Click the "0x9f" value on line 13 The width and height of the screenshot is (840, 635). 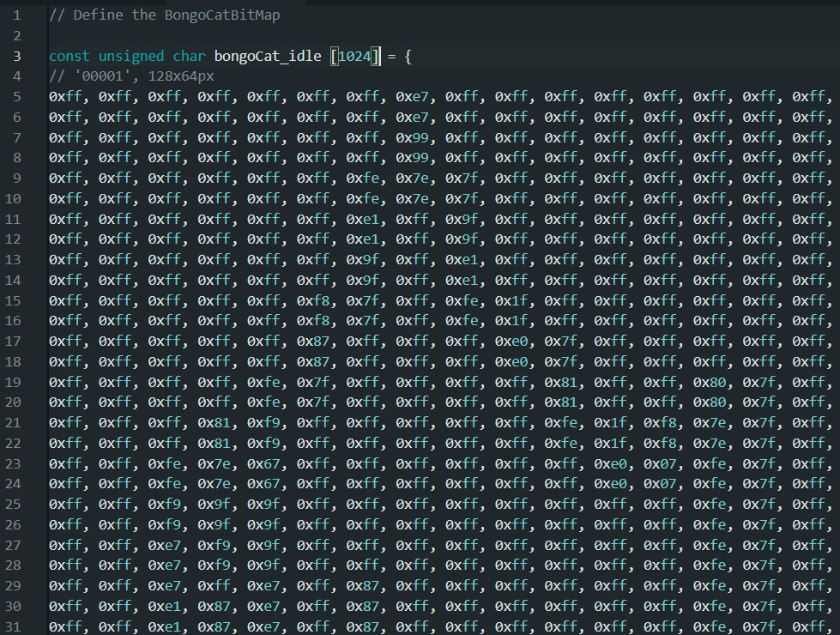(x=363, y=259)
